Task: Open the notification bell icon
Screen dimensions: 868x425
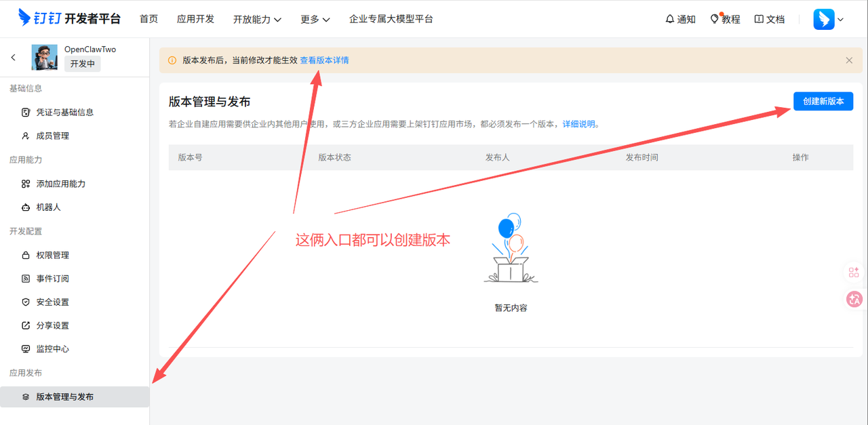Action: coord(670,19)
